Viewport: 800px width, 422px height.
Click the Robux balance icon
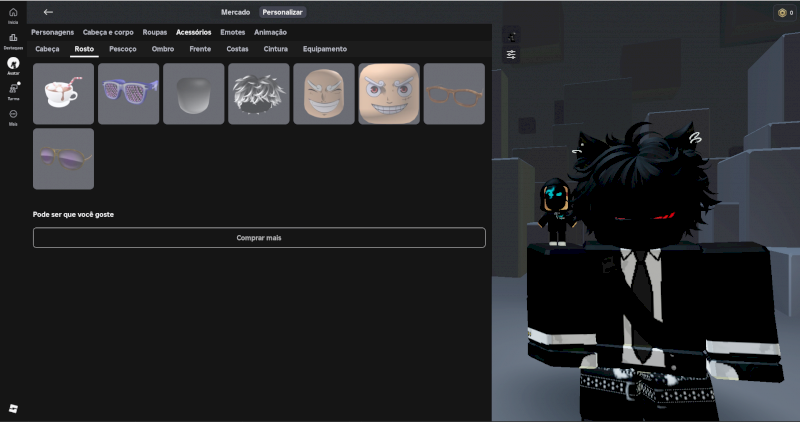coord(782,12)
